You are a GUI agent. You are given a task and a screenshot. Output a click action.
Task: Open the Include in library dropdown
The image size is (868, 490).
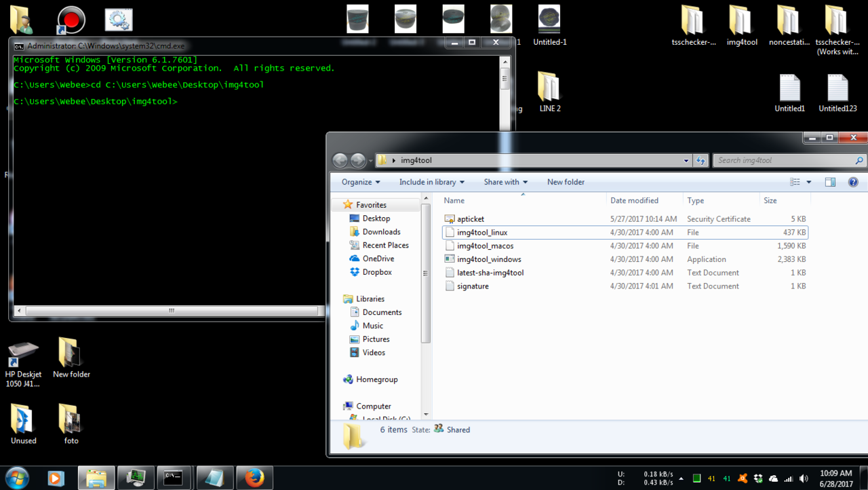click(x=432, y=182)
